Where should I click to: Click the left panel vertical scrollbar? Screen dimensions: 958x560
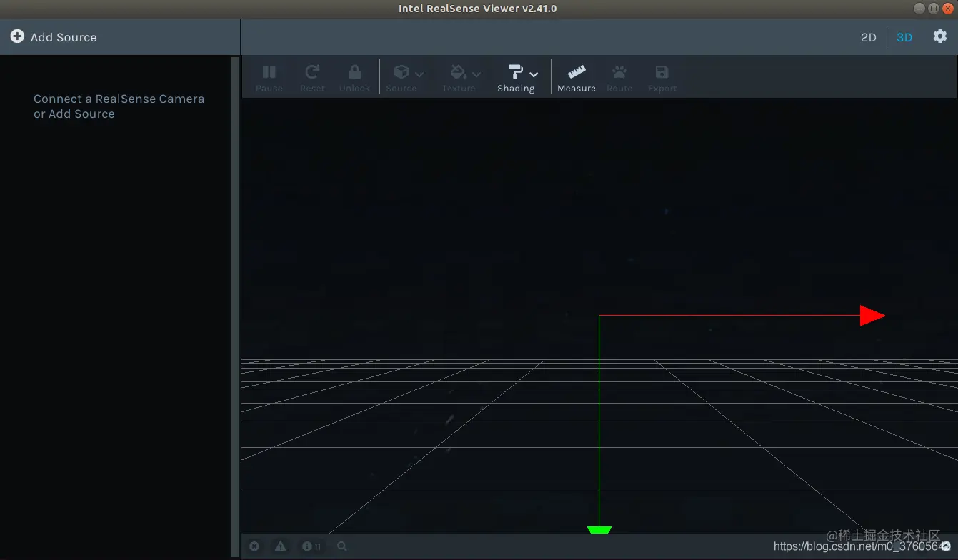tap(236, 307)
